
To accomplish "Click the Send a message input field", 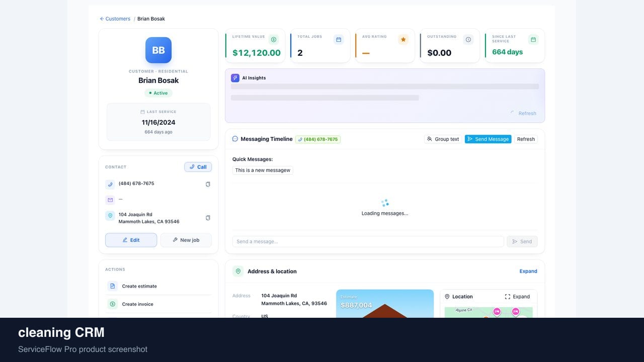I will [368, 241].
